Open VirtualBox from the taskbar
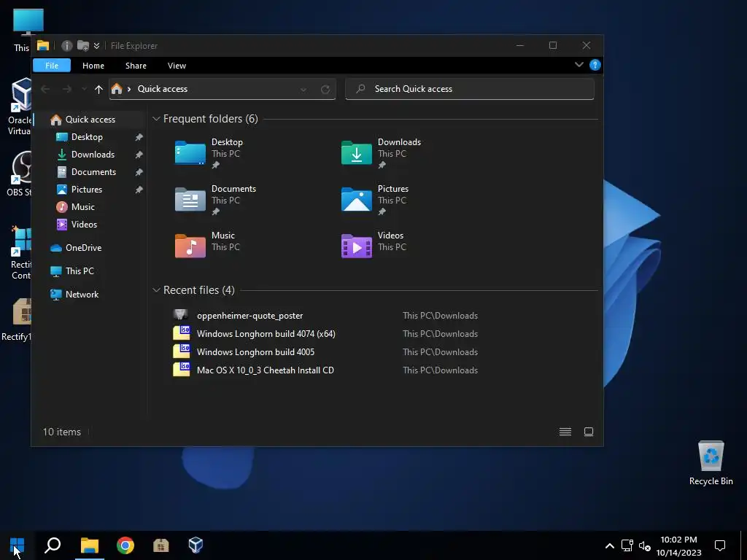The image size is (747, 560). 196,545
